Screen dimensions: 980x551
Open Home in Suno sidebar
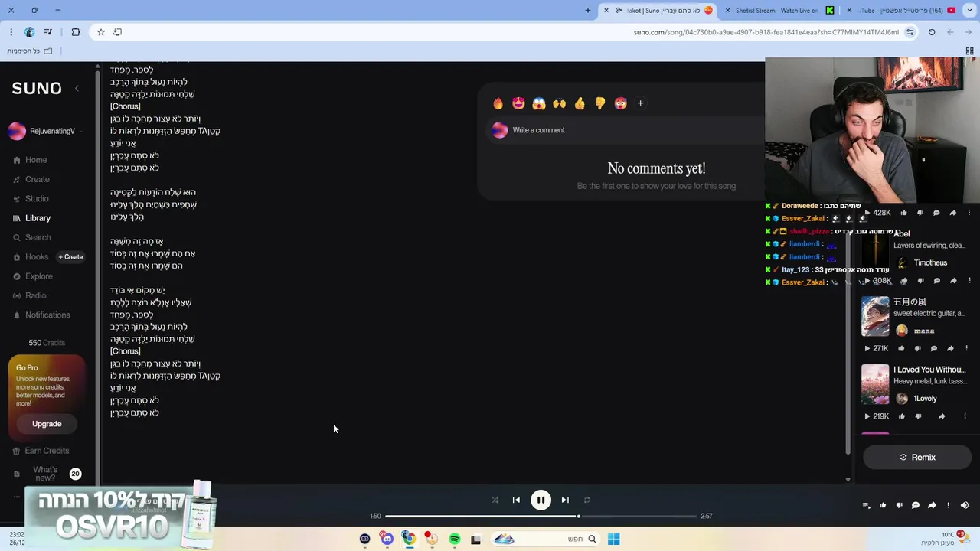[31, 160]
